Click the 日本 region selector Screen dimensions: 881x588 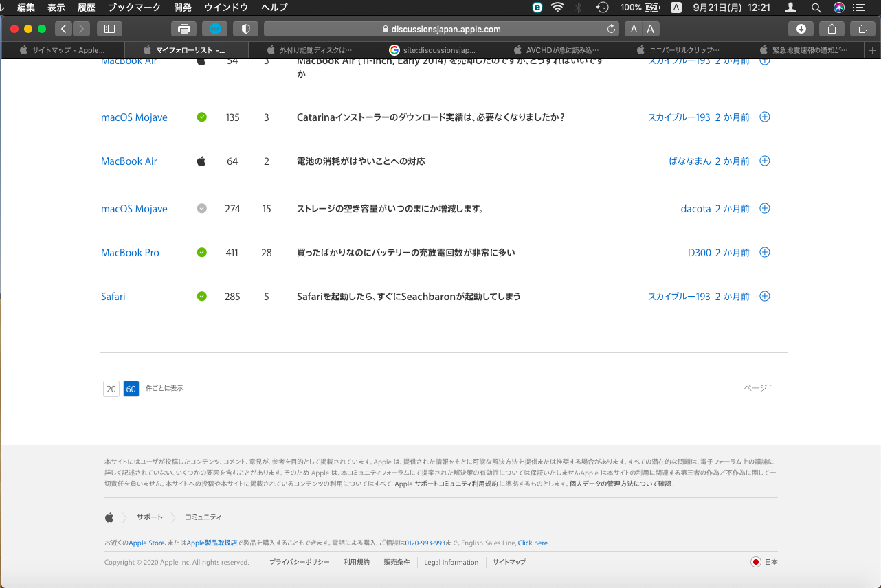[x=764, y=562]
